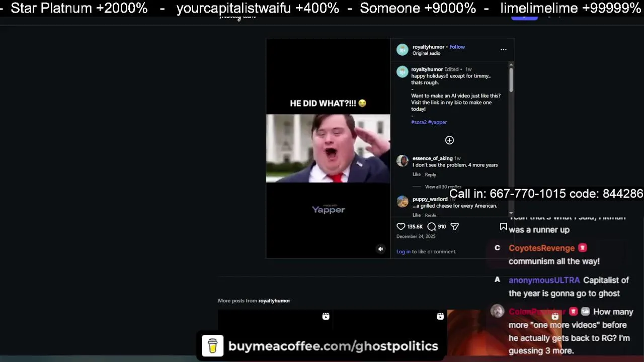Screen dimensions: 644x362
Task: Open the first reel thumbnail under More posts
Action: coord(275,333)
